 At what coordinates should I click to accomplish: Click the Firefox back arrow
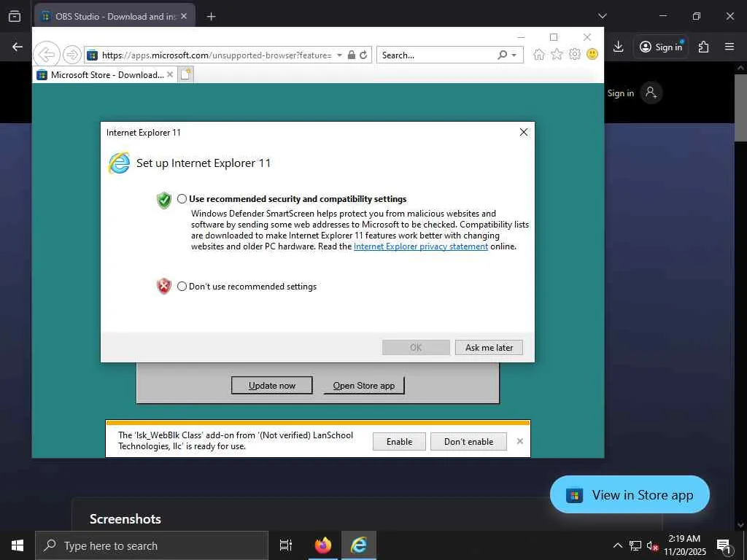pyautogui.click(x=18, y=47)
